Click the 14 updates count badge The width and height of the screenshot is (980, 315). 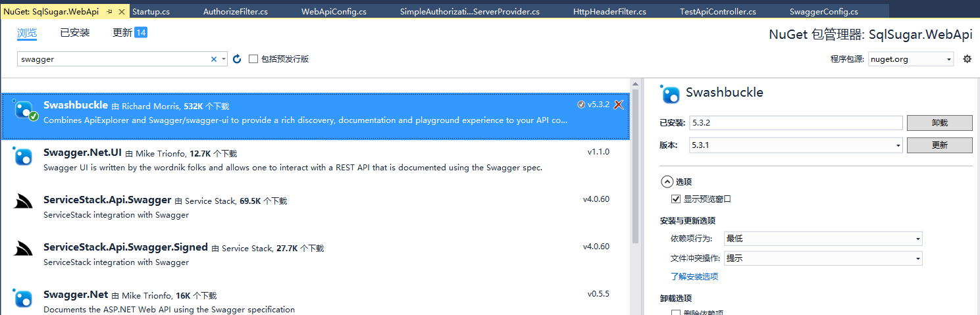pyautogui.click(x=141, y=33)
